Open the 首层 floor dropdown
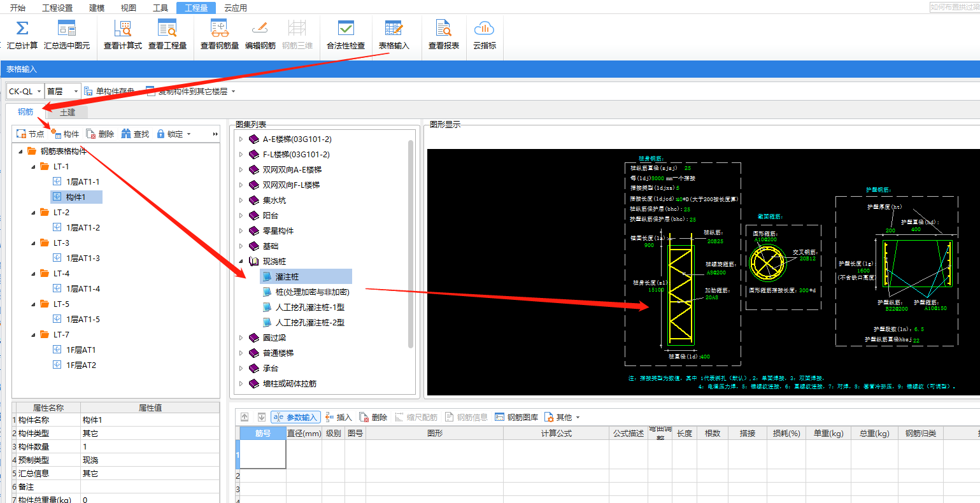This screenshot has width=980, height=503. 76,92
